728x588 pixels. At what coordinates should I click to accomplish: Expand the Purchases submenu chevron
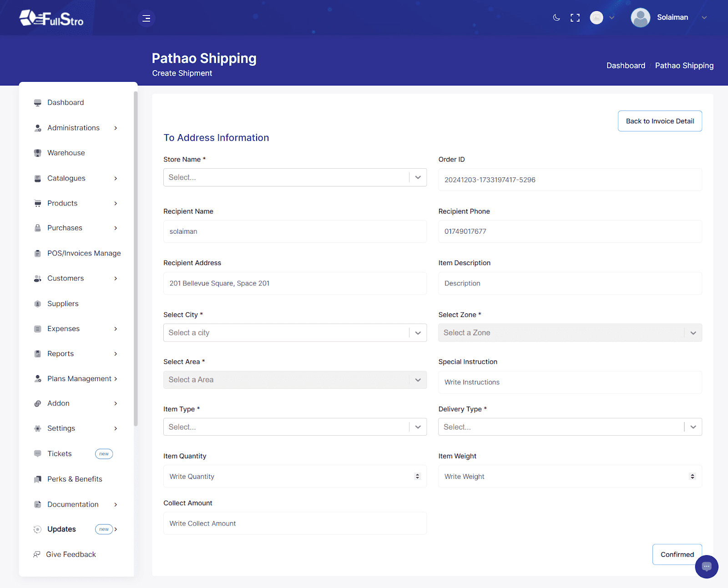[116, 228]
